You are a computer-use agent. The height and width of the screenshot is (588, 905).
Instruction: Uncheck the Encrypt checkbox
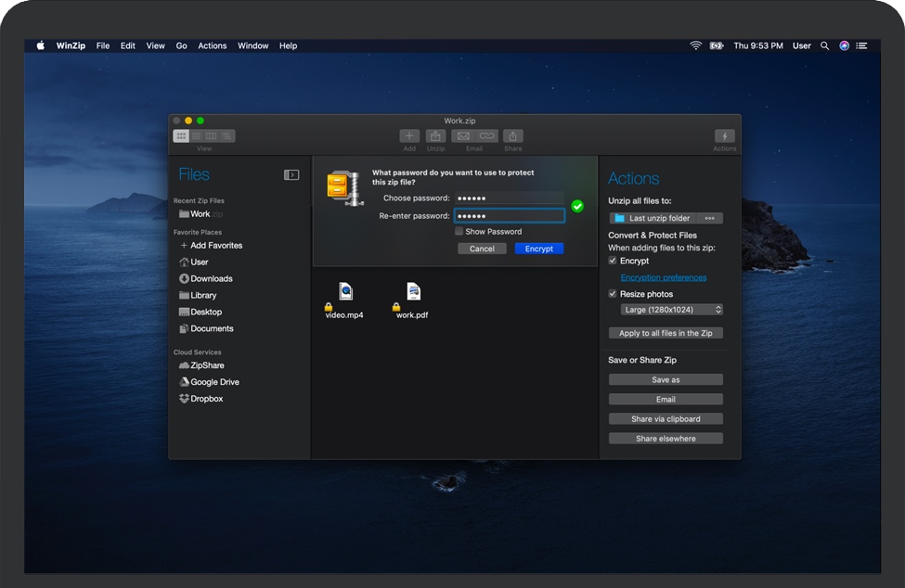pos(613,261)
